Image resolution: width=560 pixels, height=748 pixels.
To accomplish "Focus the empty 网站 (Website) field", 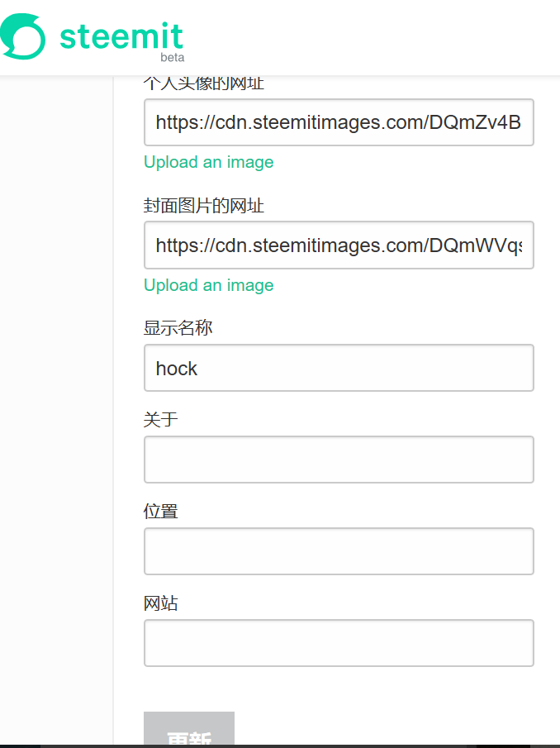I will click(x=339, y=643).
